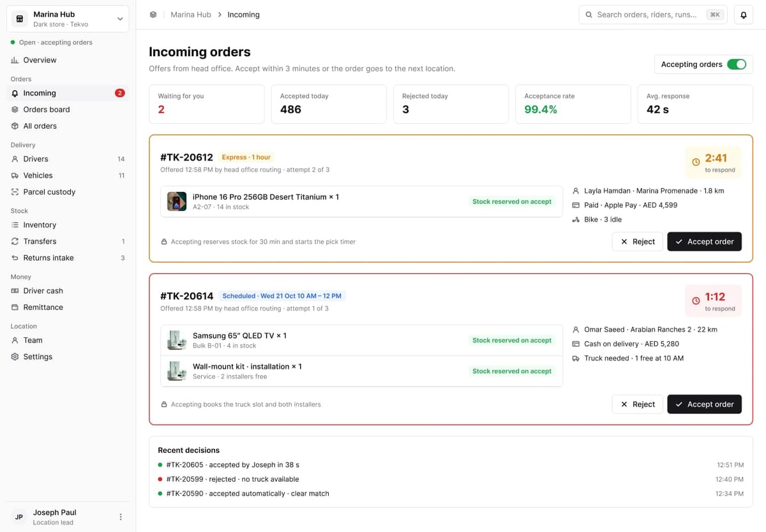Click the cash icon beside Cash on delivery

576,344
